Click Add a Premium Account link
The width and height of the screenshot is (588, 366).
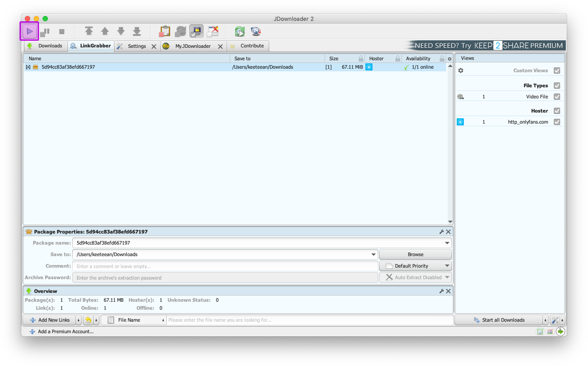pos(61,331)
